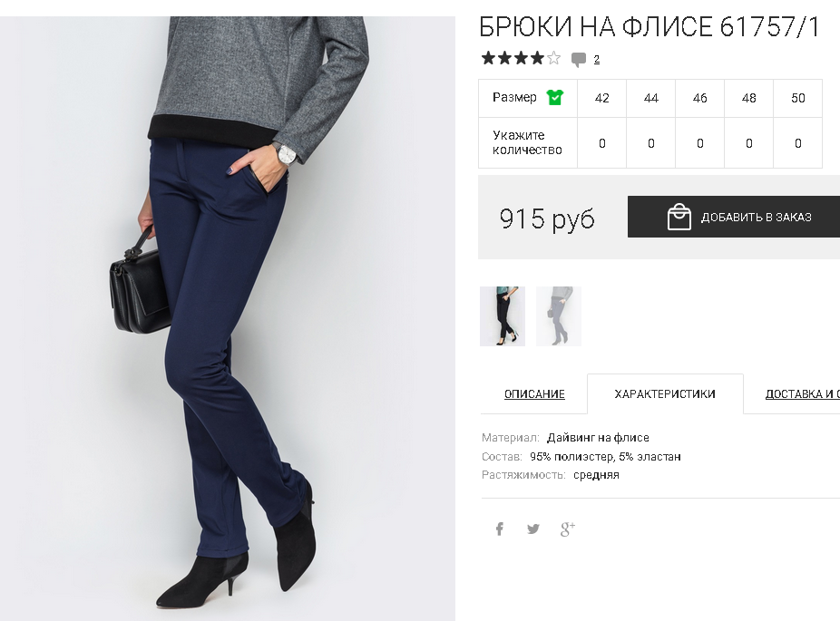This screenshot has width=840, height=621.
Task: Click the green size guide shirt icon
Action: [x=554, y=97]
